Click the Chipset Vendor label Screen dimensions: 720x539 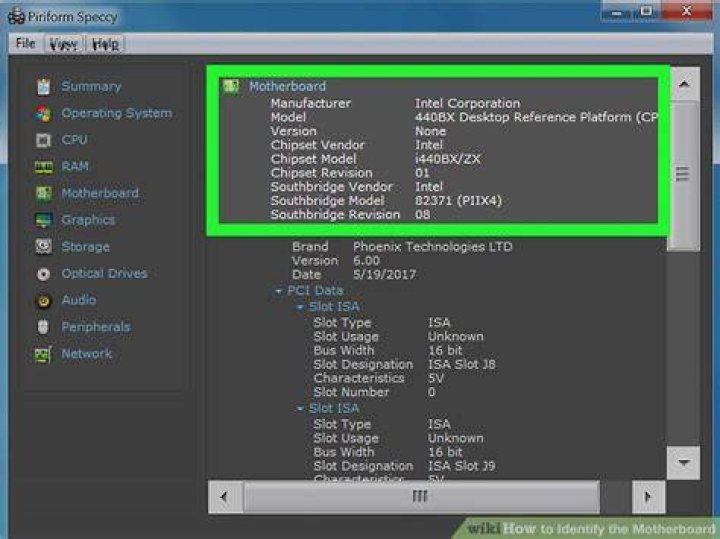coord(317,145)
